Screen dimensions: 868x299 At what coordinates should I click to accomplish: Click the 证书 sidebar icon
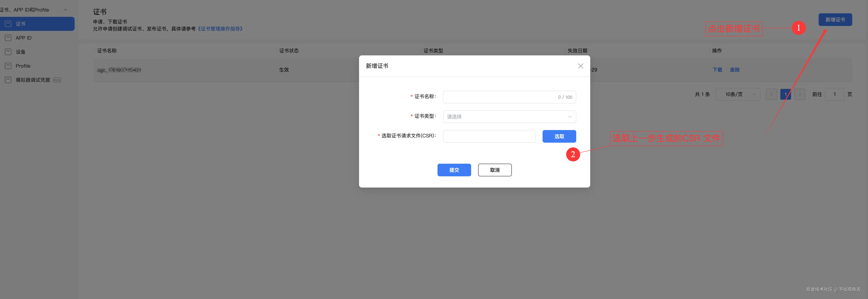click(8, 24)
